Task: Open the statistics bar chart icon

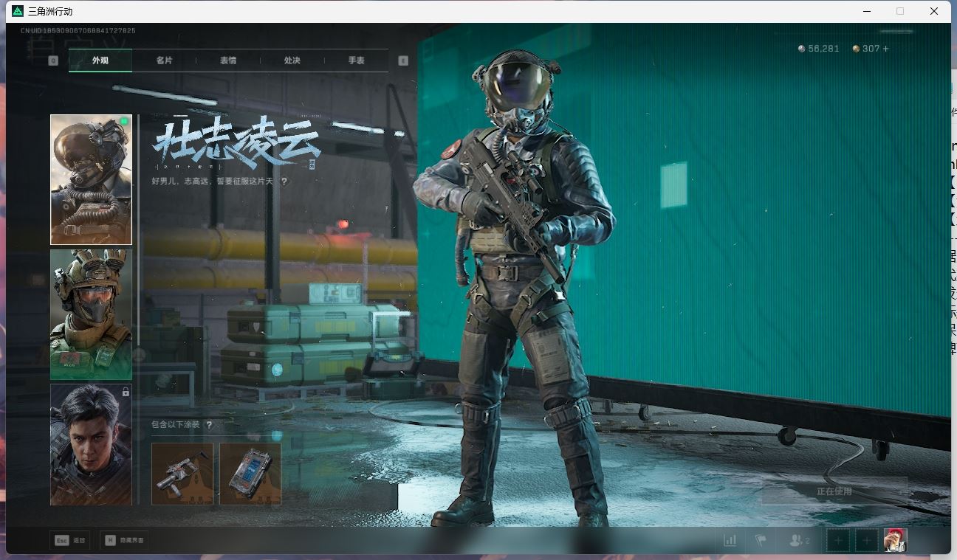Action: point(730,540)
